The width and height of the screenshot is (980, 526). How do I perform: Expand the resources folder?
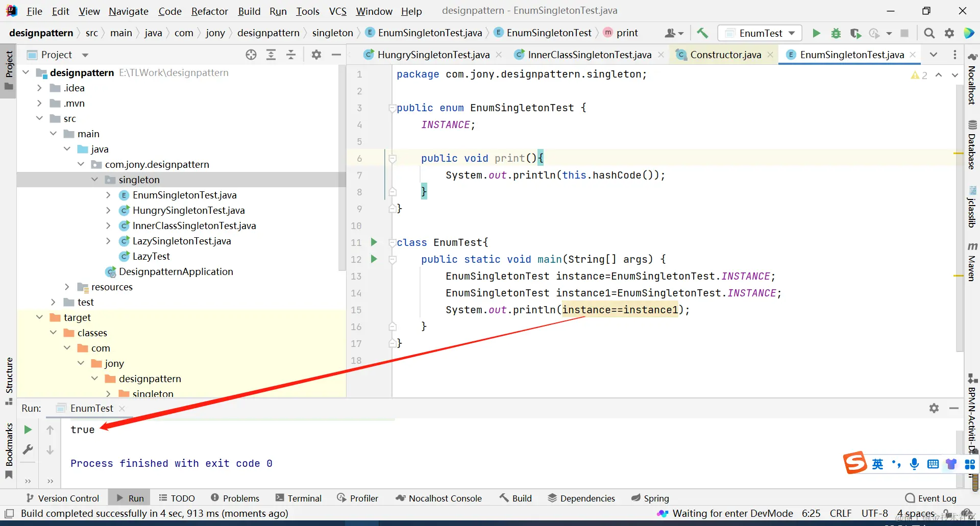click(67, 287)
